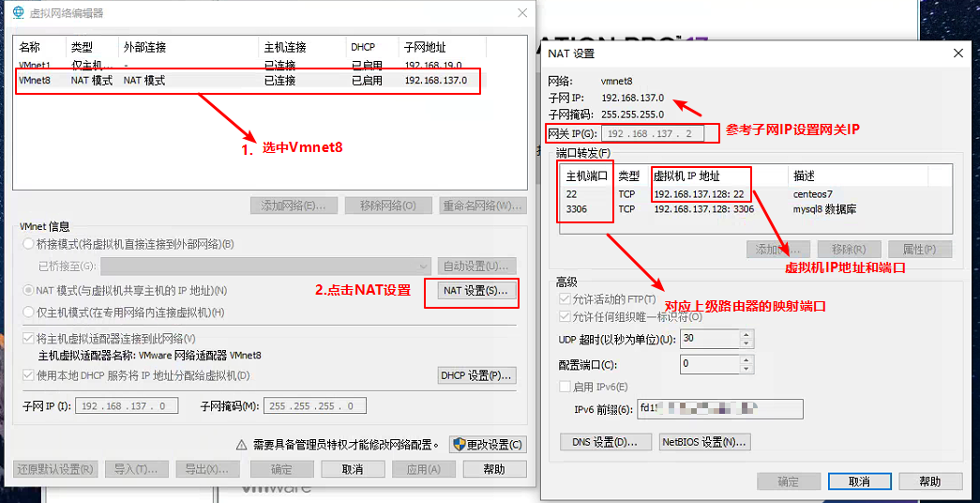
Task: Close the Virtual Network Editor window
Action: click(522, 13)
